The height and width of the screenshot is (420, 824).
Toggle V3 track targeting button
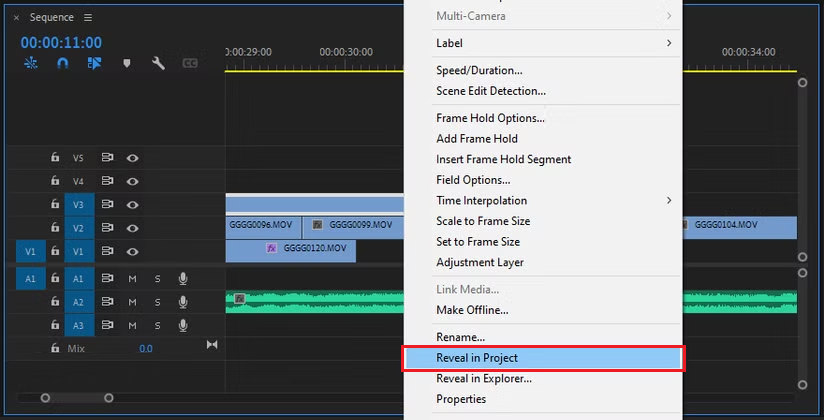click(79, 204)
